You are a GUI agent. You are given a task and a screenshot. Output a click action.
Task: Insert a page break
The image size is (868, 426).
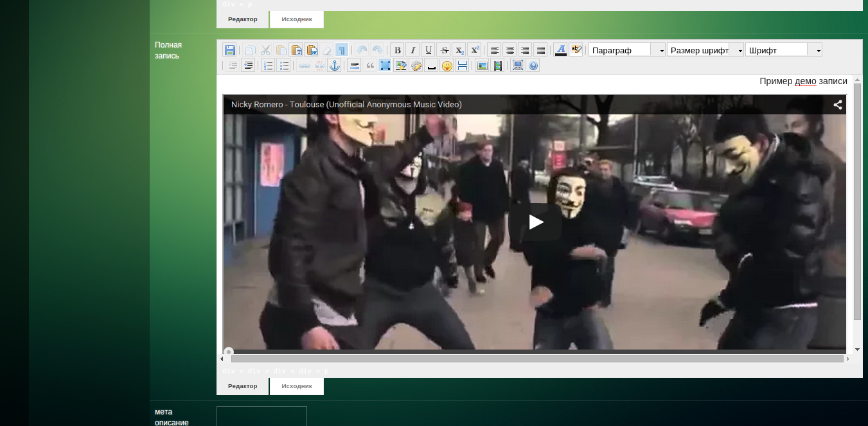coord(461,66)
